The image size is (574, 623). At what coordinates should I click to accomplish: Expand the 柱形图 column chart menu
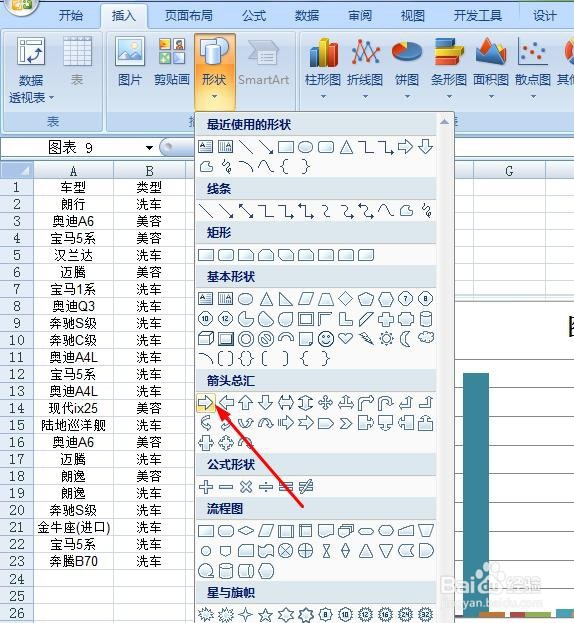323,70
